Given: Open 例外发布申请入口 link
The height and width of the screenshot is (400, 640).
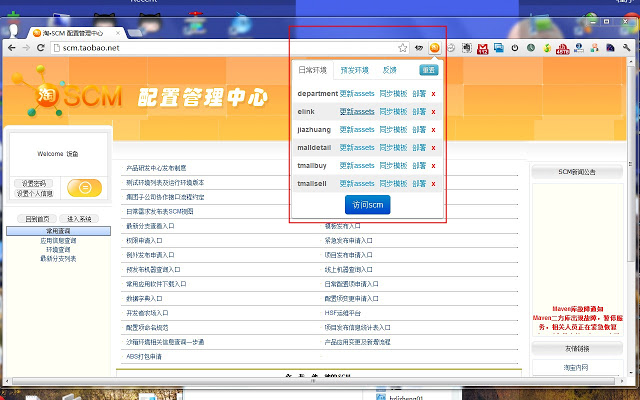Looking at the screenshot, I should pyautogui.click(x=148, y=255).
